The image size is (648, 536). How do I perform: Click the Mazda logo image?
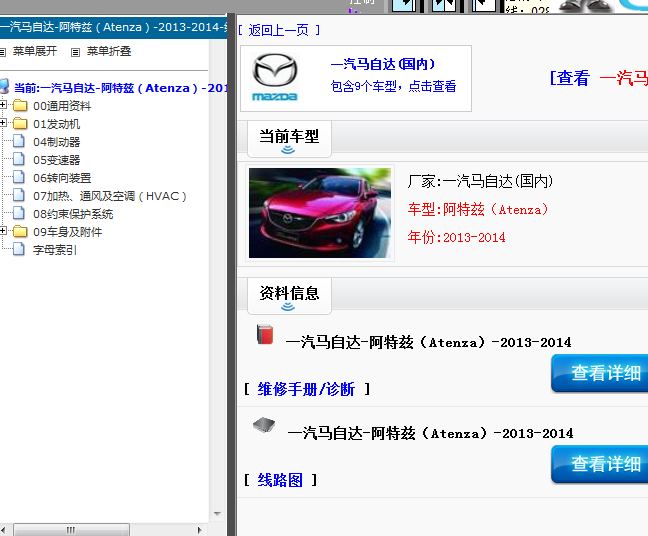pos(275,78)
